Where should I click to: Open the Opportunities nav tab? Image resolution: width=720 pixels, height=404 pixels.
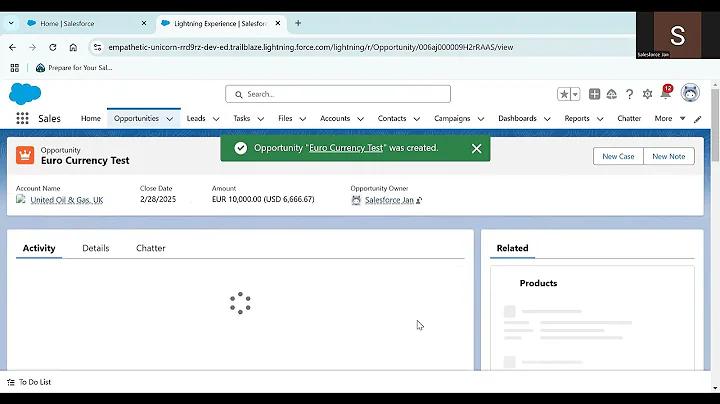(136, 118)
